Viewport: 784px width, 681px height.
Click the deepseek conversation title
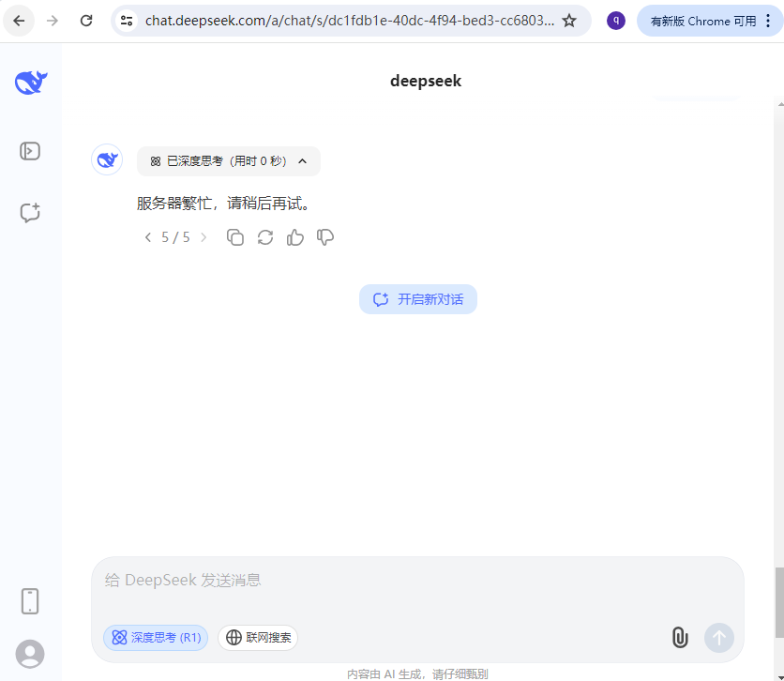point(426,81)
